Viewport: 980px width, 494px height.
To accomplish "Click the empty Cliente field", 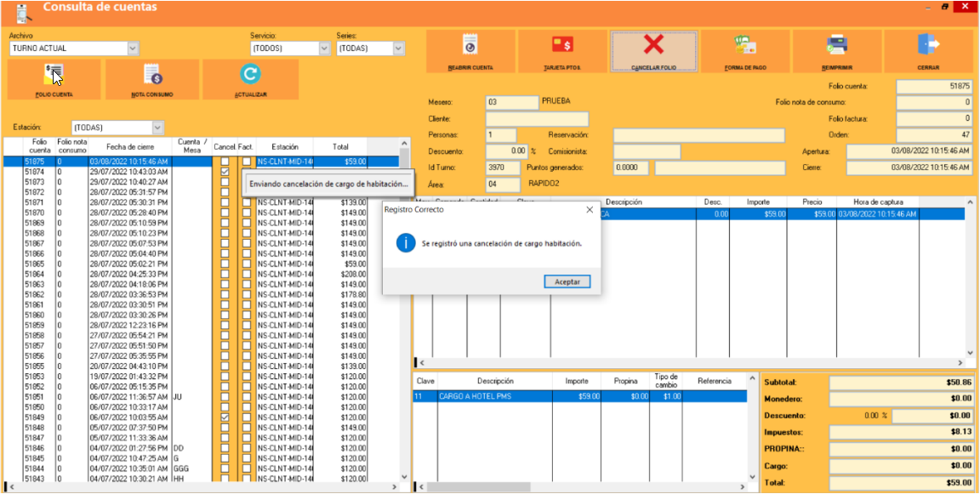I will click(x=537, y=119).
